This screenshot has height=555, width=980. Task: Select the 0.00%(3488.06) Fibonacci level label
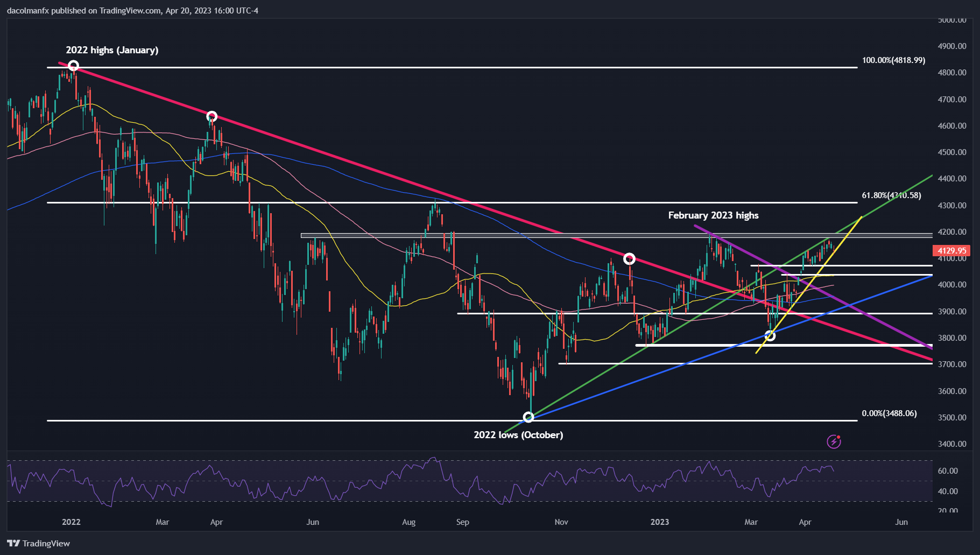coord(889,413)
